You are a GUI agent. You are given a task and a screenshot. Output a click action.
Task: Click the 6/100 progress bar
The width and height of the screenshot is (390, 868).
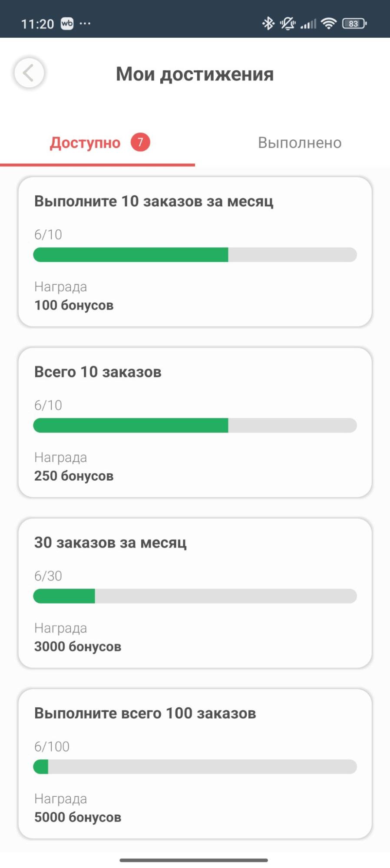195,767
